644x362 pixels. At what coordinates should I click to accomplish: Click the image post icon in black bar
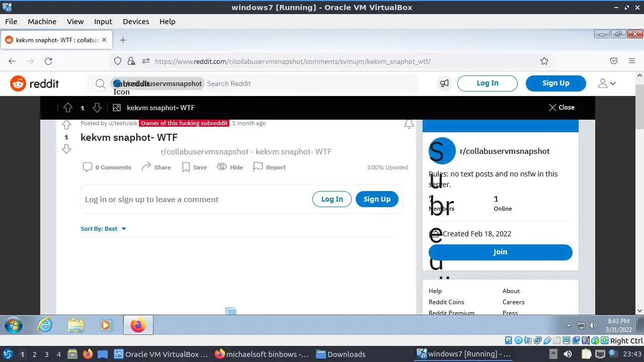pos(117,108)
